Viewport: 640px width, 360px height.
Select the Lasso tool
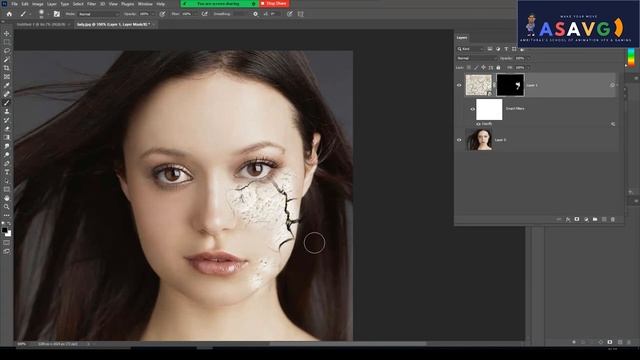pos(7,51)
